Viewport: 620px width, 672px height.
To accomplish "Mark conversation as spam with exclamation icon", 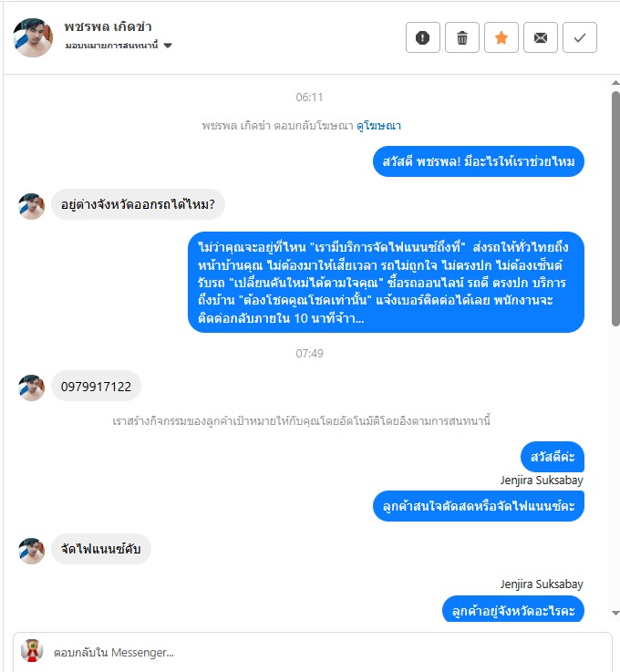I will [422, 37].
